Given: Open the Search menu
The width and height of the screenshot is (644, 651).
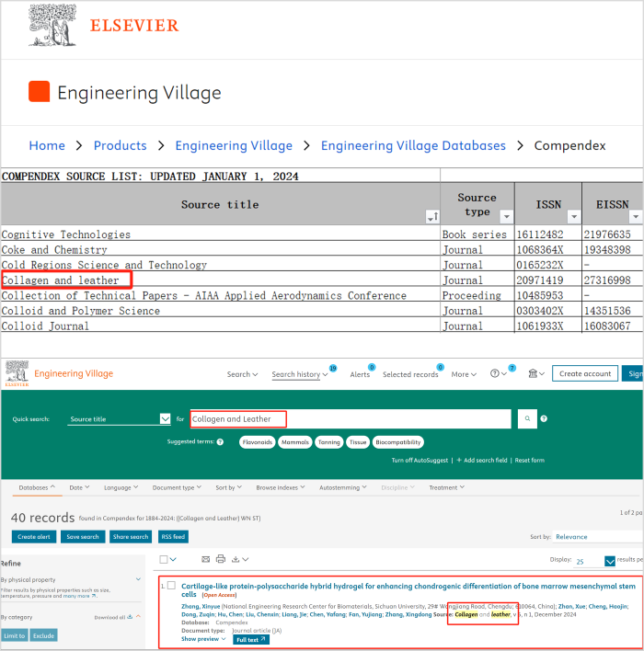Looking at the screenshot, I should tap(242, 374).
